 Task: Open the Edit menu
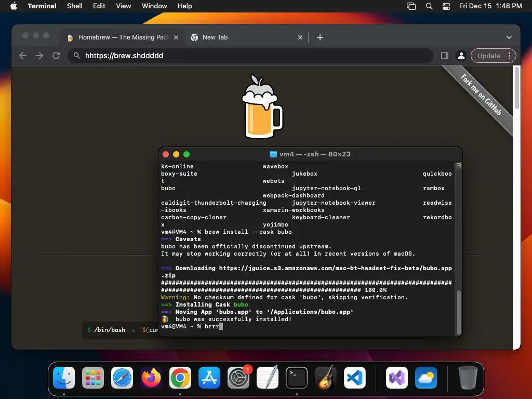tap(99, 6)
